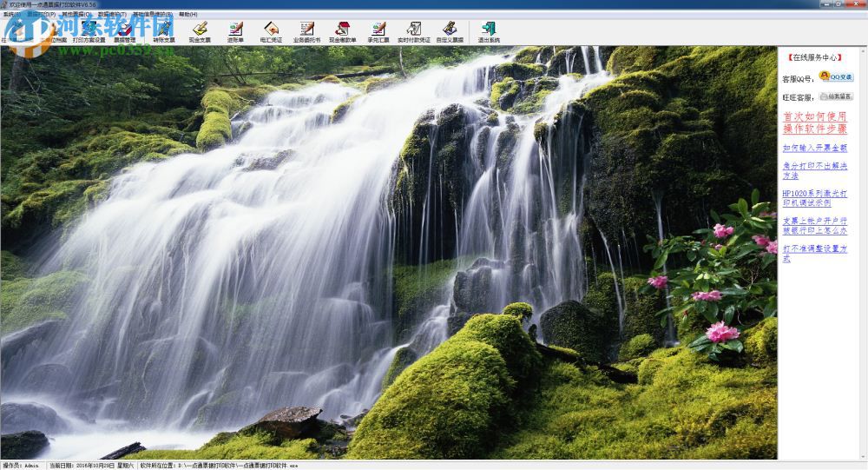Open the 业务委托书 toolbar icon
Viewport: 868px width, 470px height.
click(x=306, y=32)
